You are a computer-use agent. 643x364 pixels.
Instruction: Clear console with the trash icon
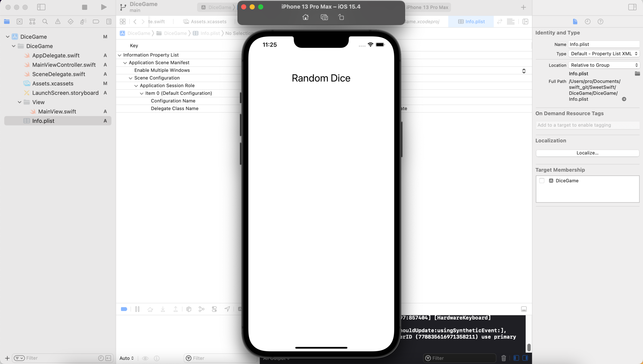pos(504,358)
